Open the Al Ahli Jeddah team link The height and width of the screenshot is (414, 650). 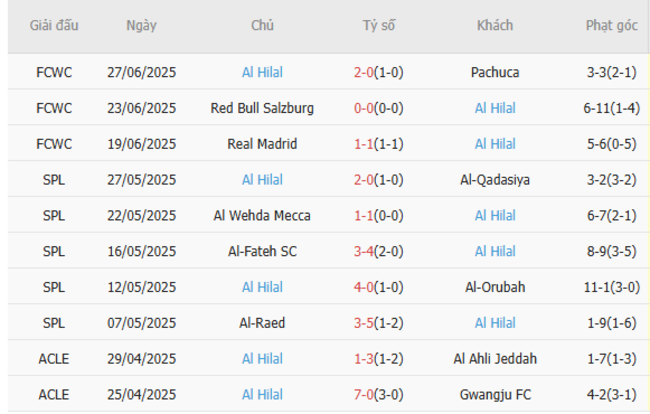494,359
